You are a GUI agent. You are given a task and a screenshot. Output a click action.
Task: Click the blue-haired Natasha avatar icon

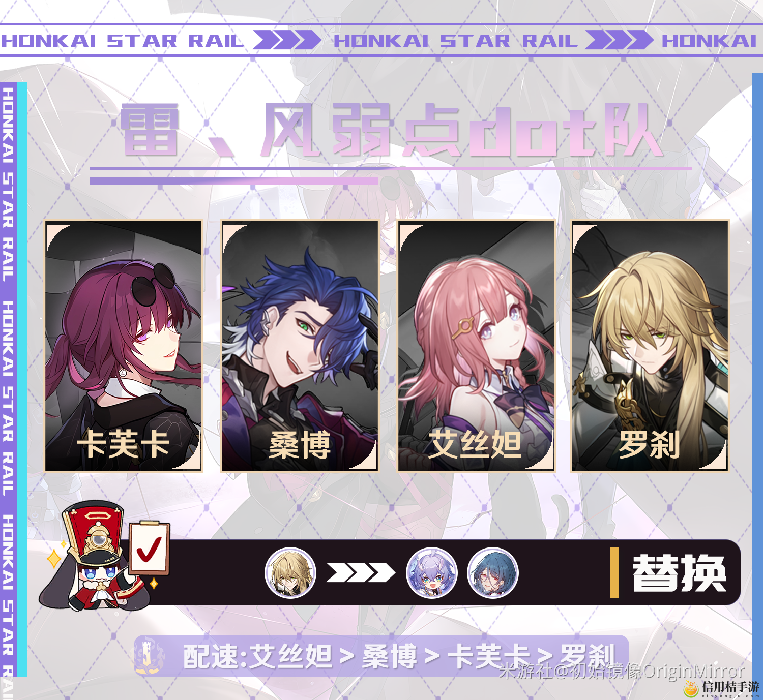point(493,573)
